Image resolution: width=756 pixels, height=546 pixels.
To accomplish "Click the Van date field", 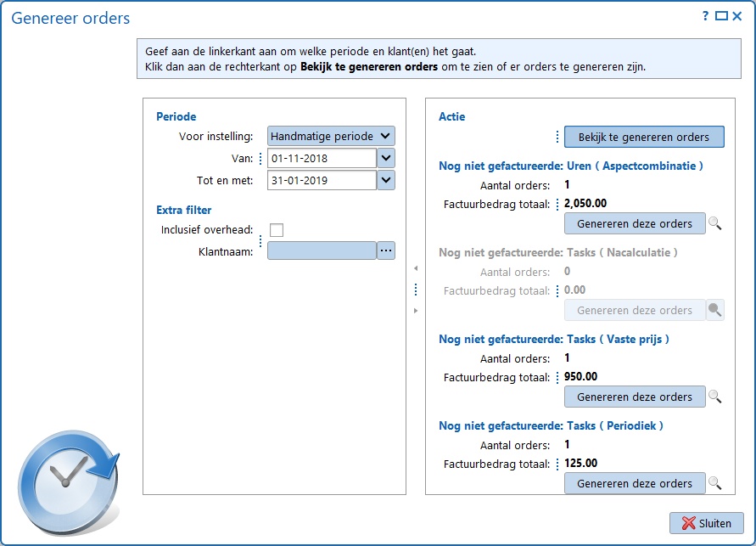I will [x=322, y=158].
